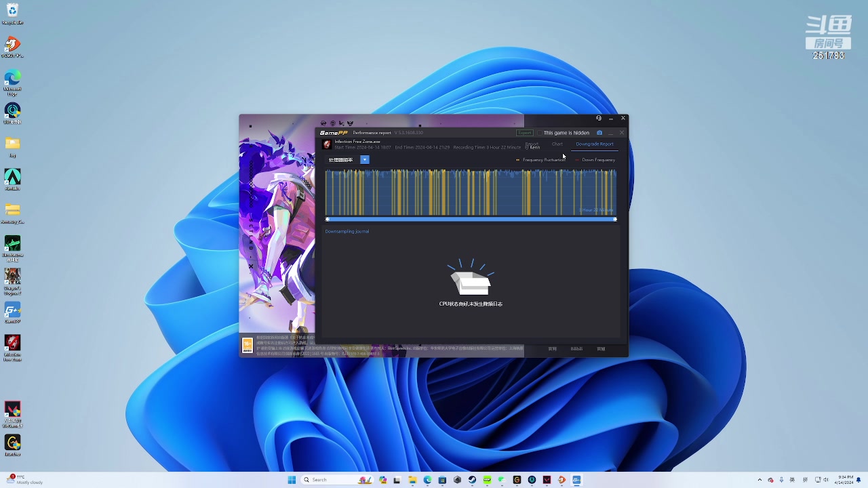The height and width of the screenshot is (488, 868).
Task: Open GamePP app from the taskbar
Action: pos(576,480)
